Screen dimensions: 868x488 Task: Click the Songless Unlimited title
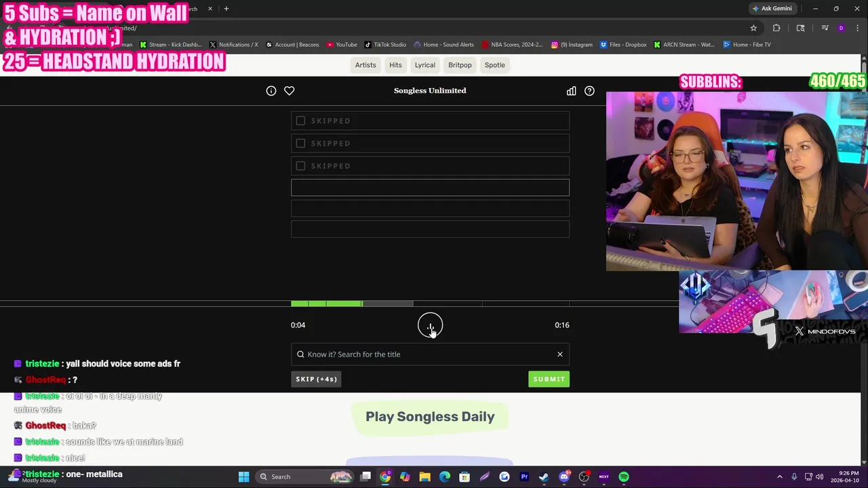pos(430,91)
